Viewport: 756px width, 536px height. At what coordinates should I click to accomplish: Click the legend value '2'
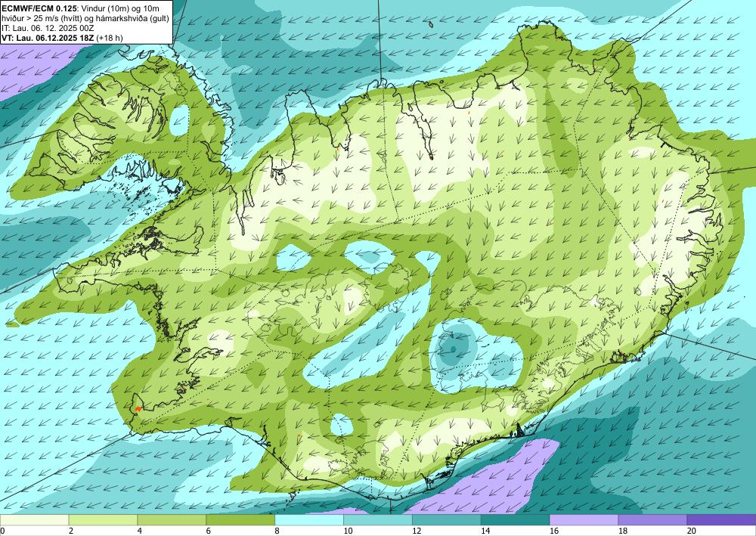coord(71,531)
